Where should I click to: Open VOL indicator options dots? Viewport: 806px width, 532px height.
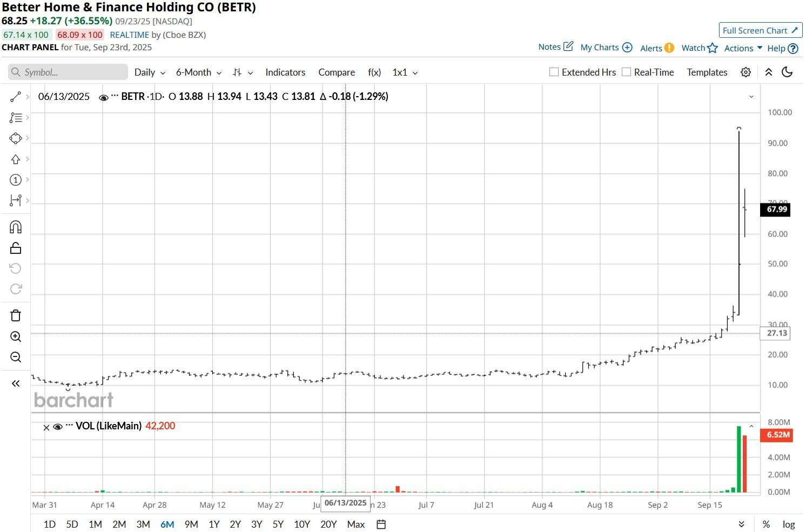point(69,426)
